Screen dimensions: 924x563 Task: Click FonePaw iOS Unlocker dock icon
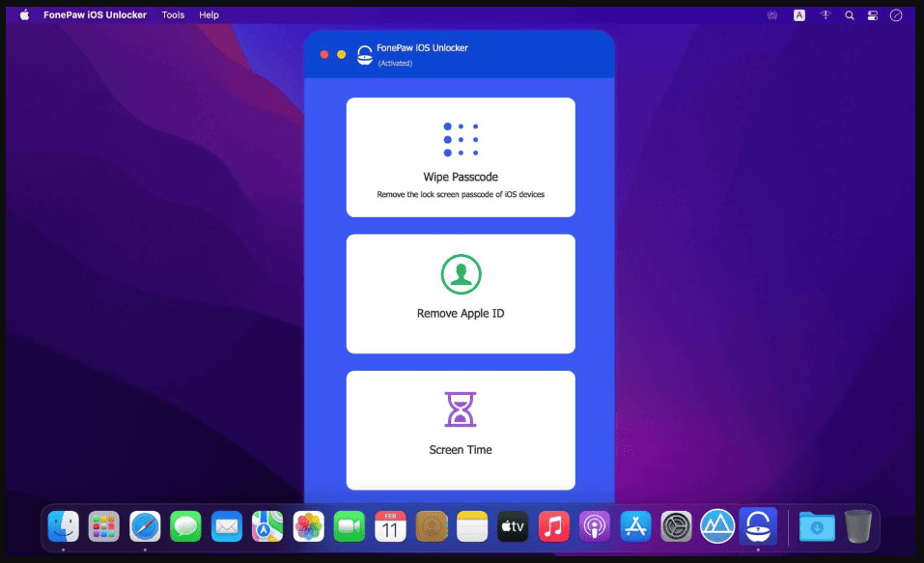click(758, 526)
